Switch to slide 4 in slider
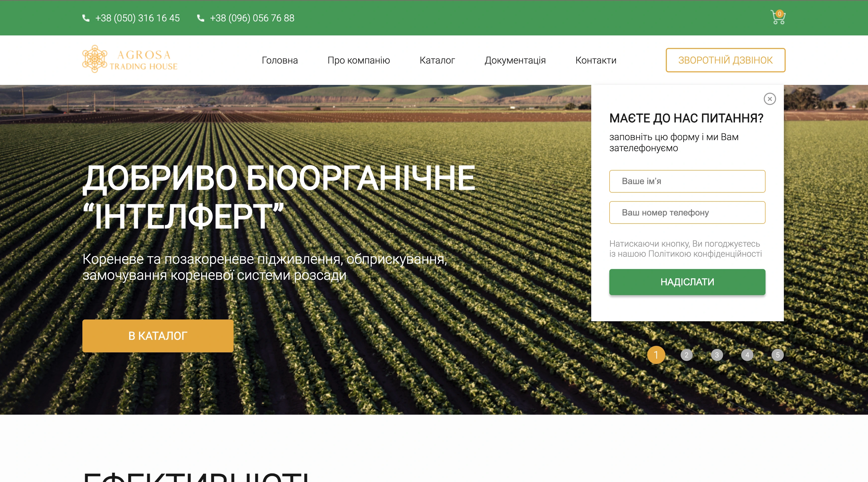 pyautogui.click(x=747, y=355)
